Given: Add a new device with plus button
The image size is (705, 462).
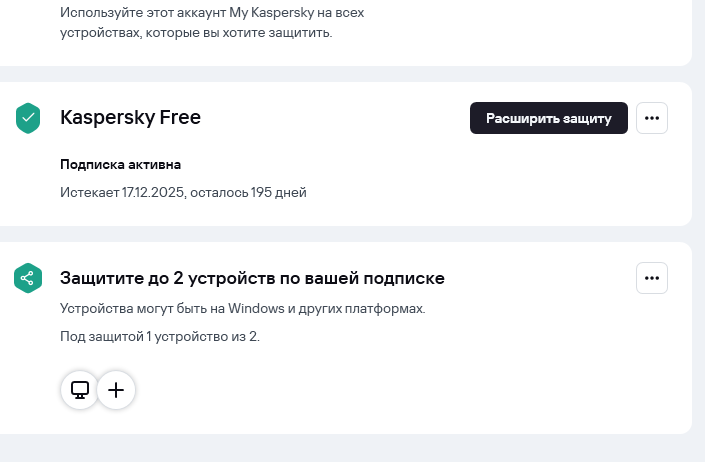Looking at the screenshot, I should 115,389.
